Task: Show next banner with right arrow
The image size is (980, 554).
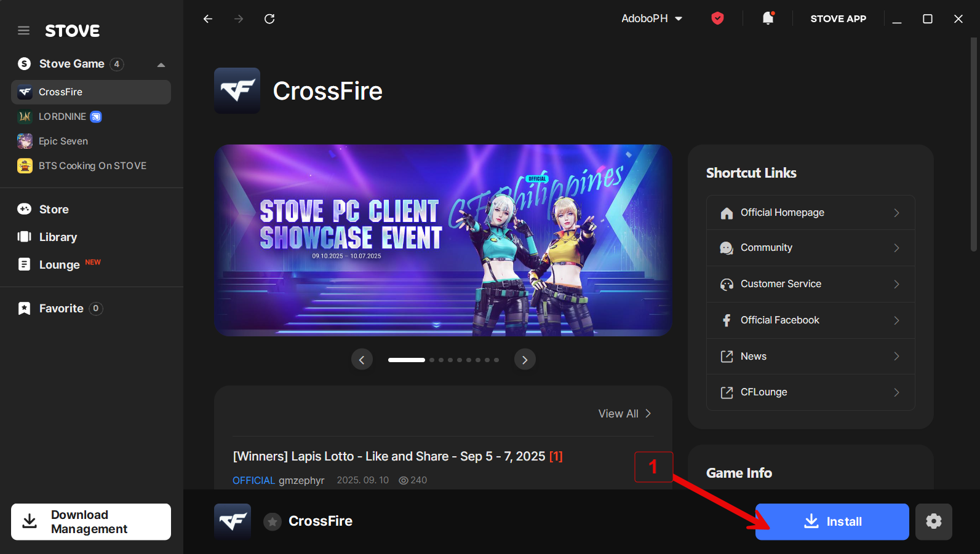Action: point(525,360)
